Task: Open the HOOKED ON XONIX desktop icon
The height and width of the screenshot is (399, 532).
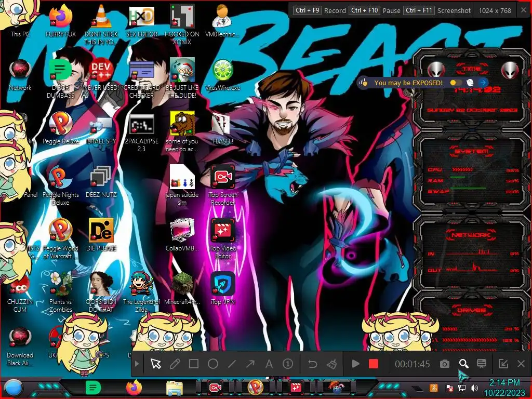Action: pos(182,16)
